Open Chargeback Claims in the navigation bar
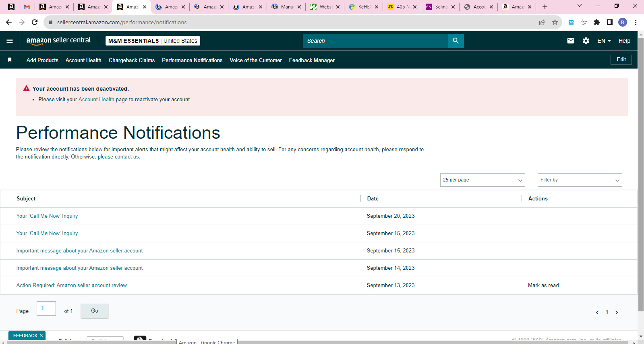The width and height of the screenshot is (644, 344). click(132, 60)
